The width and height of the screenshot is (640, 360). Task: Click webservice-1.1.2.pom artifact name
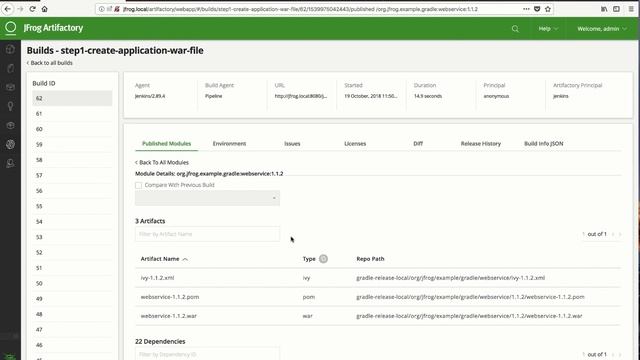(x=170, y=297)
